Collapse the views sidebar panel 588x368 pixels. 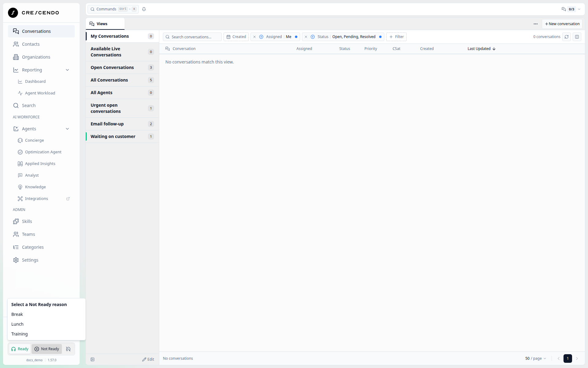(x=92, y=359)
